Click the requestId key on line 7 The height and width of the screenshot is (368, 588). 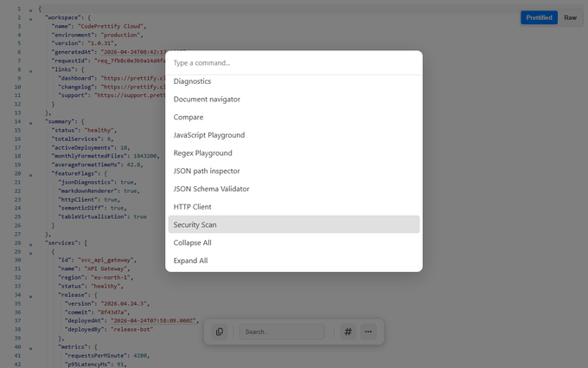(71, 61)
